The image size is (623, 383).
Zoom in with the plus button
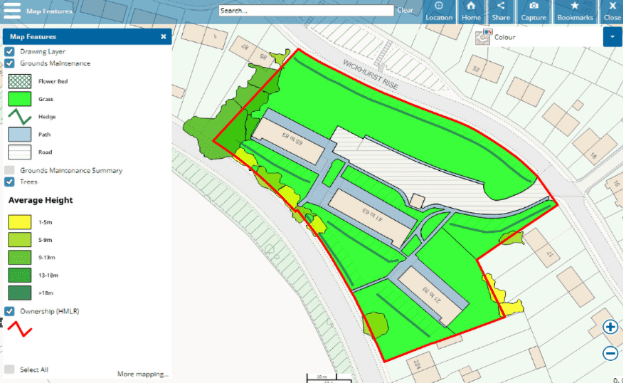click(x=610, y=327)
